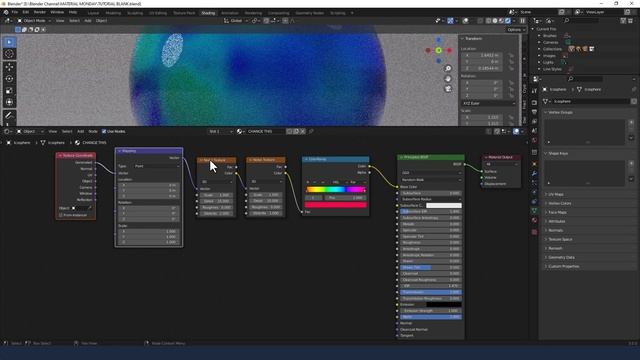
Task: Click the ColorRamp rainbow gradient bar
Action: (x=336, y=189)
